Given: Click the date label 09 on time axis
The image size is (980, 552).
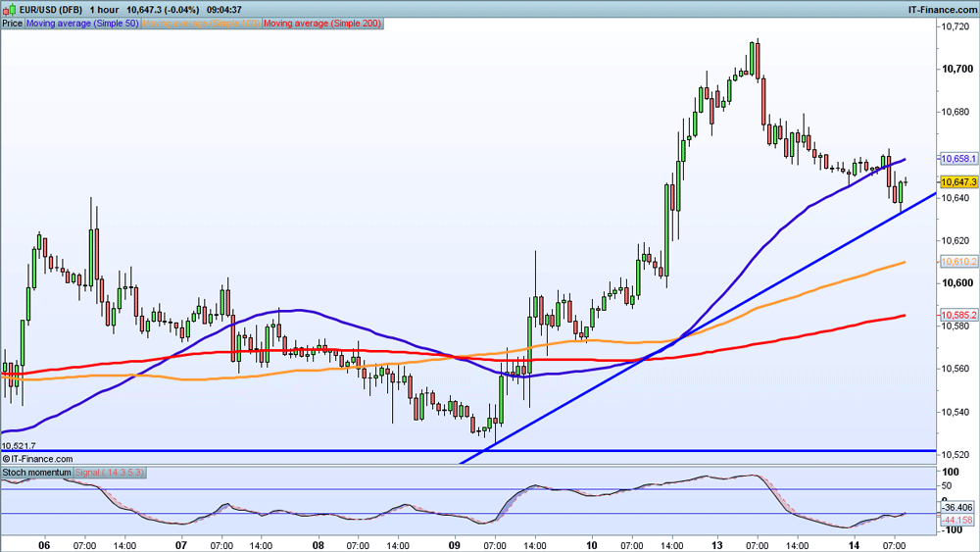Looking at the screenshot, I should [x=455, y=545].
